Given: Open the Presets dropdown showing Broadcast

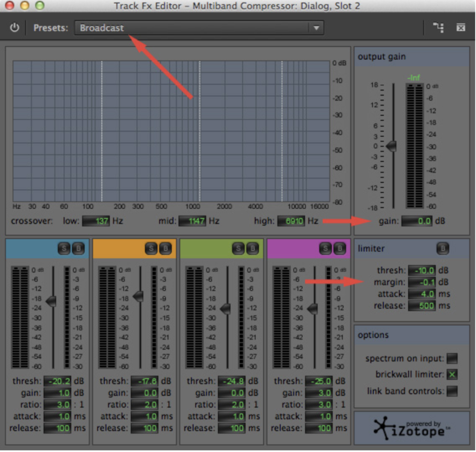Looking at the screenshot, I should click(199, 27).
